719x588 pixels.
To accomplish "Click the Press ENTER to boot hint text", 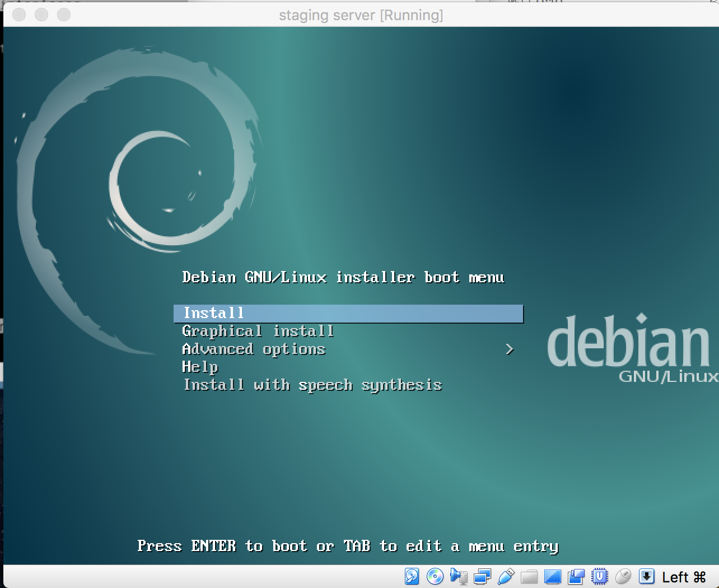I will pos(348,546).
